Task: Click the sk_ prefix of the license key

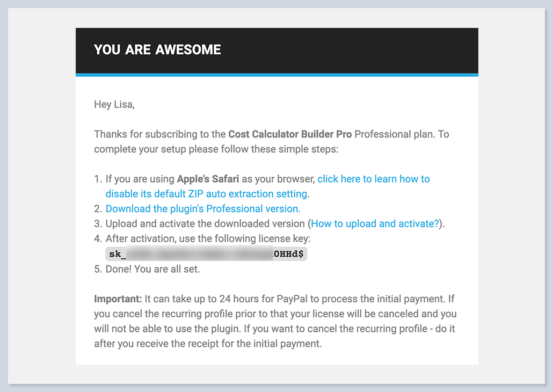Action: point(117,254)
